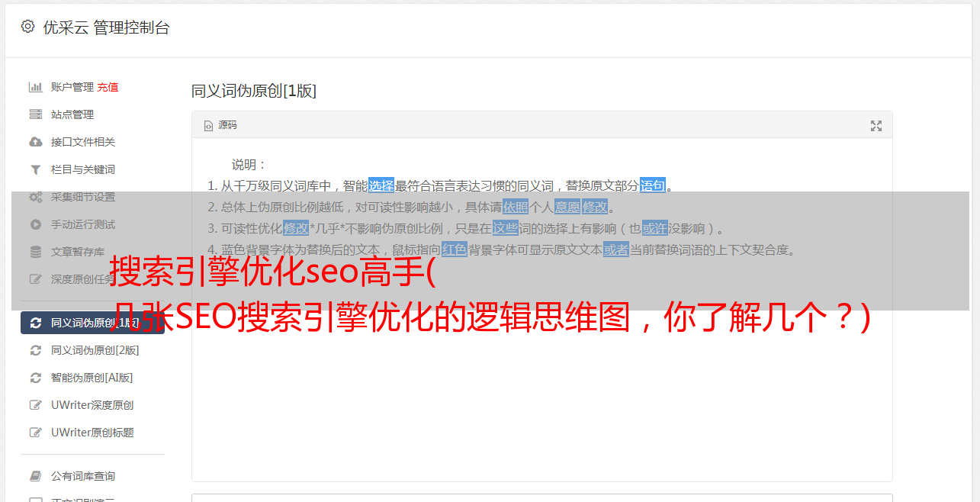Select the filter icon for 栏目与关键词
This screenshot has width=980, height=502.
coord(35,169)
